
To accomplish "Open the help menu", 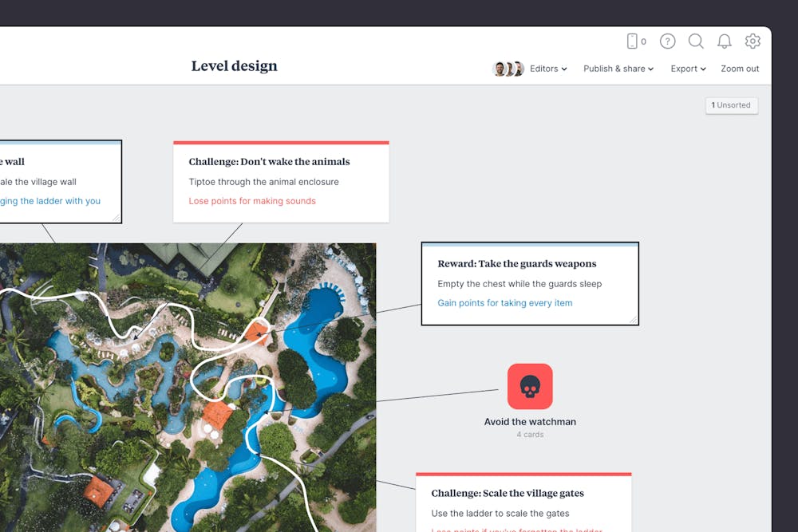I will [667, 41].
